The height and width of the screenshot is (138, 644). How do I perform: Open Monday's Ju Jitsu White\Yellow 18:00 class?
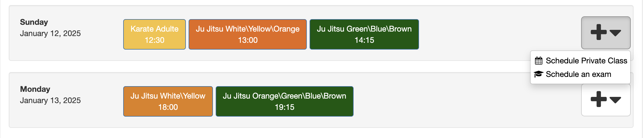point(168,101)
